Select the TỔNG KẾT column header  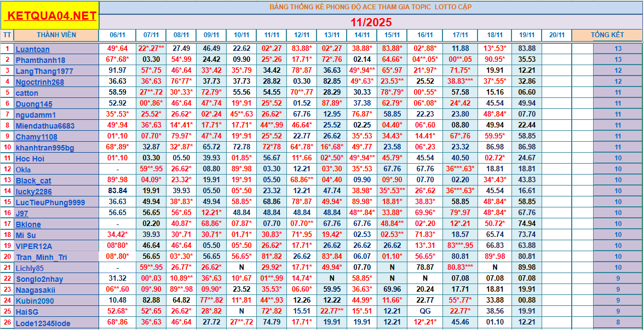tap(607, 35)
